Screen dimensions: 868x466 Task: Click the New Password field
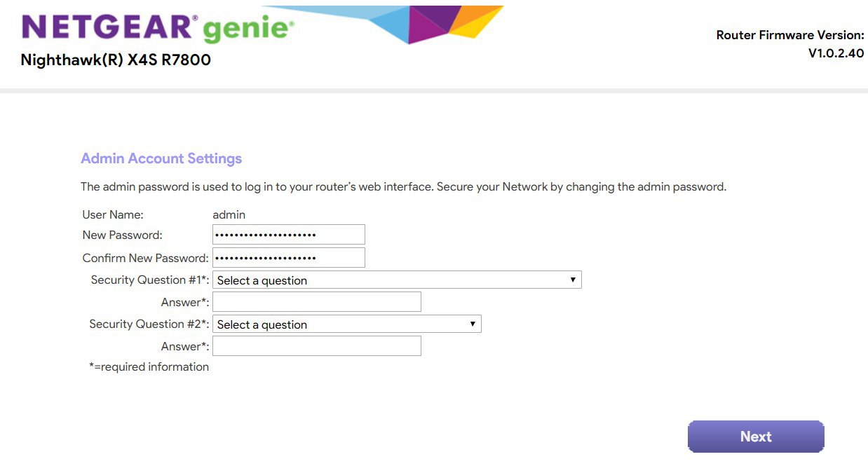point(288,235)
